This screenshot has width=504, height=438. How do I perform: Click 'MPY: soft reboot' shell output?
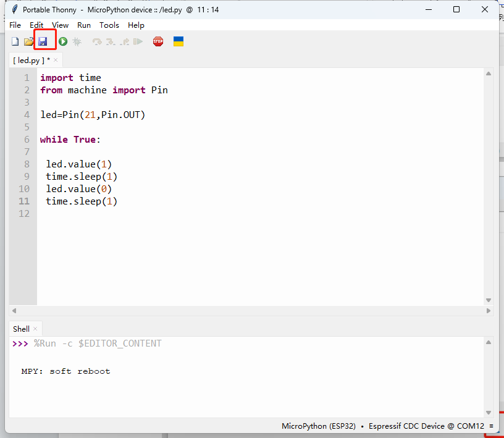pos(65,371)
